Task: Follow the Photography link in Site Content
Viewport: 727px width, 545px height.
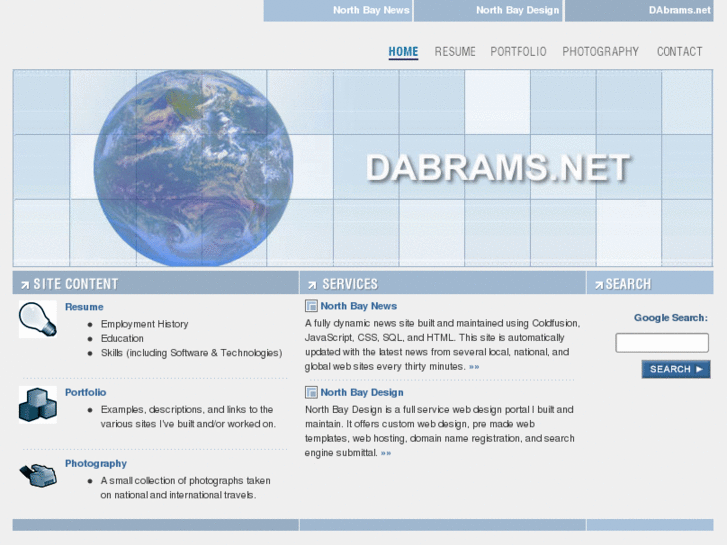Action: tap(96, 463)
